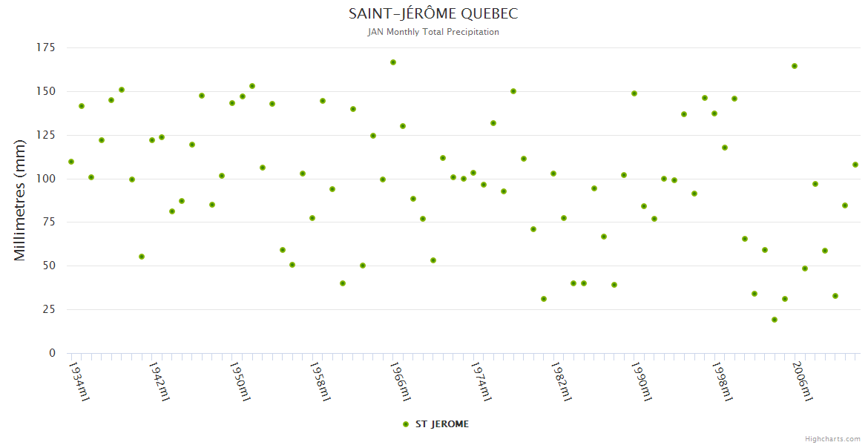
Task: Select the lowest data point below 25 mm
Action: tap(775, 320)
